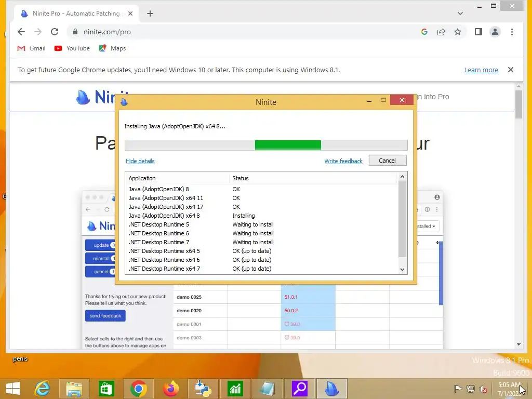Click the 50.0.2 version cell
Image resolution: width=532 pixels, height=399 pixels.
click(308, 311)
